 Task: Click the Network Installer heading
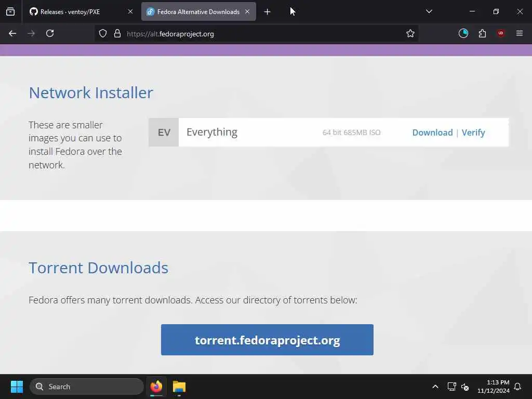[91, 92]
